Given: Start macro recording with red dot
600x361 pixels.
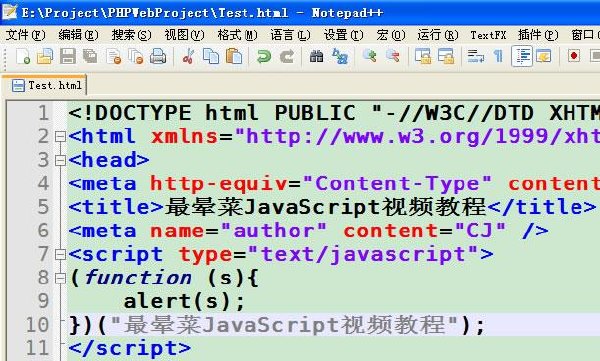Looking at the screenshot, I should point(574,56).
